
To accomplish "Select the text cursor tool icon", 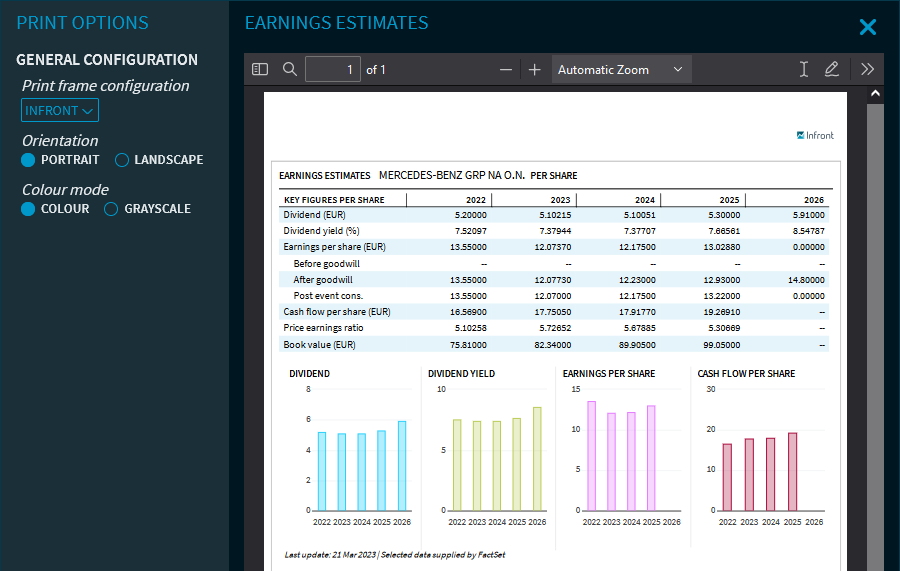I will point(803,69).
